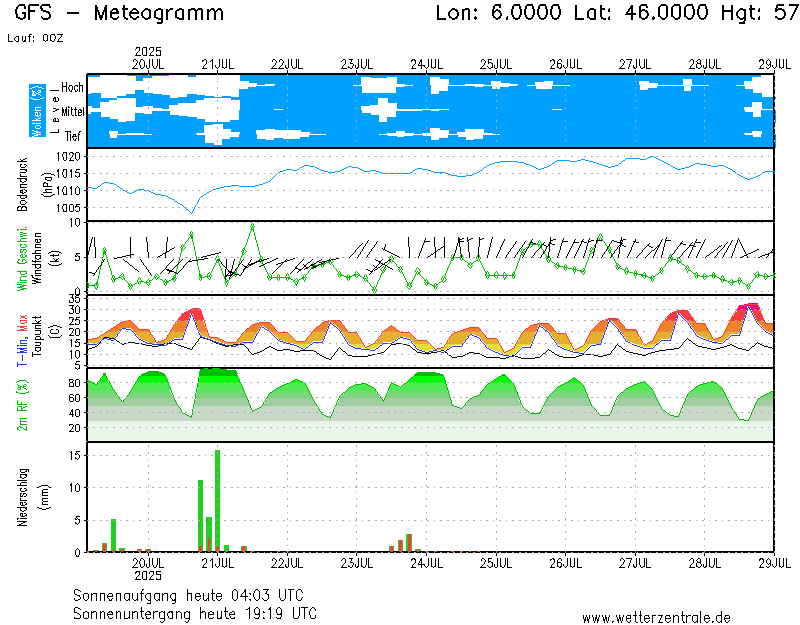The width and height of the screenshot is (800, 625).
Task: Click the '1005' pressure axis value
Action: click(68, 208)
